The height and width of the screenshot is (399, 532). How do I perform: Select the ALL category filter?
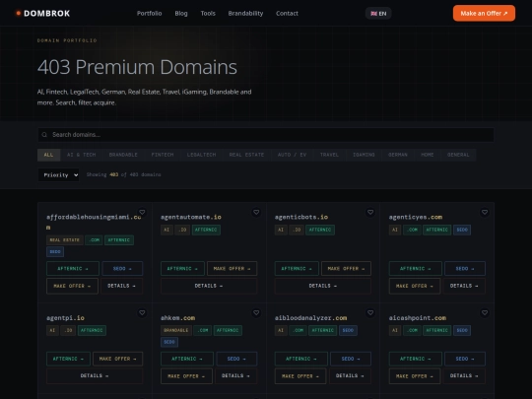click(x=48, y=155)
